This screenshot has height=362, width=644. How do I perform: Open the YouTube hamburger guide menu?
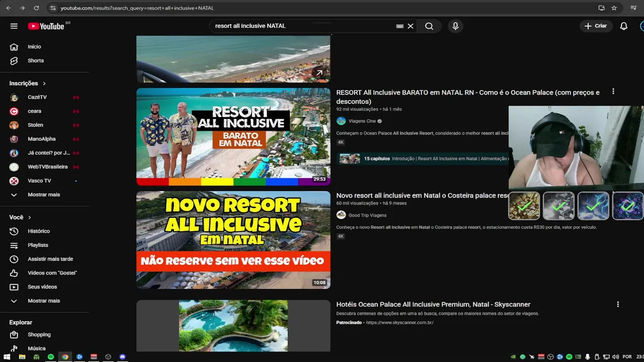(14, 26)
